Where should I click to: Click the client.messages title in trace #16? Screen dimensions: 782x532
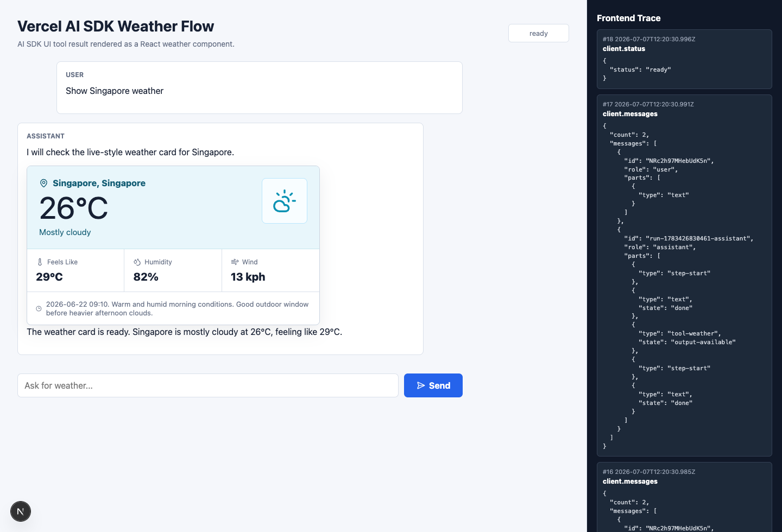[x=630, y=482]
